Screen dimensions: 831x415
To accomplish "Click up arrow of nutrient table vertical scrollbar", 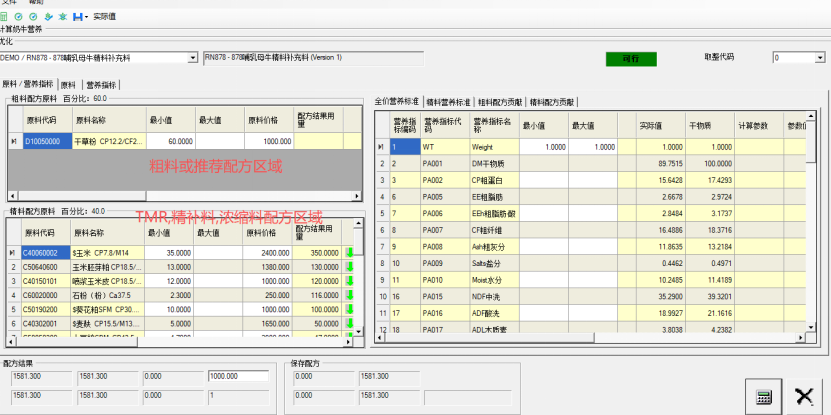I will tap(811, 116).
